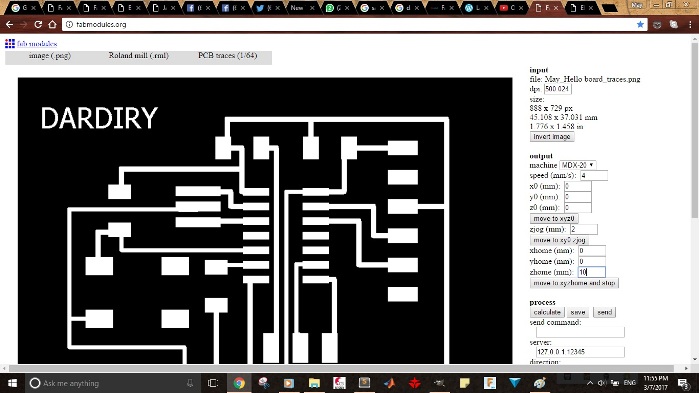The height and width of the screenshot is (393, 699).
Task: Switch to the first Facebook browser tab
Action: pyautogui.click(x=198, y=8)
